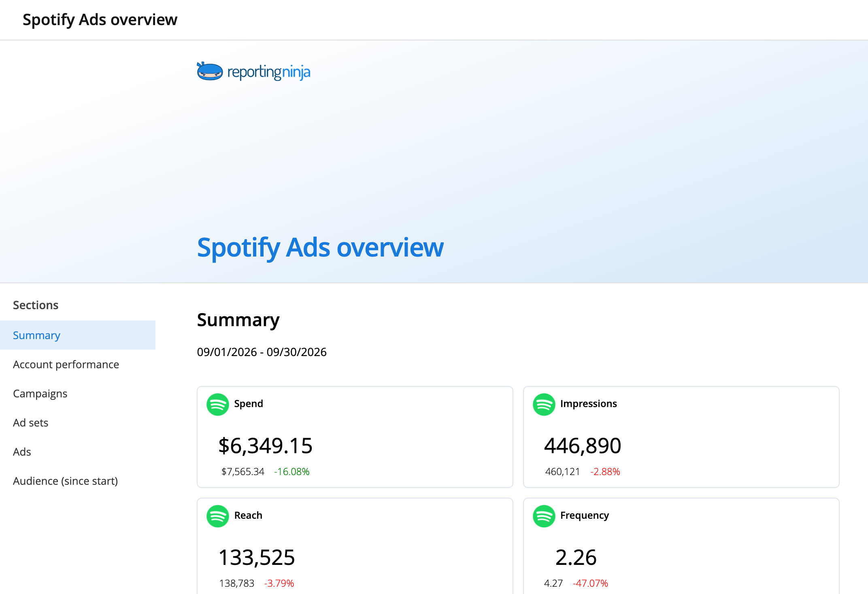Click the Impressions value 446,890
The width and height of the screenshot is (868, 594).
[583, 445]
